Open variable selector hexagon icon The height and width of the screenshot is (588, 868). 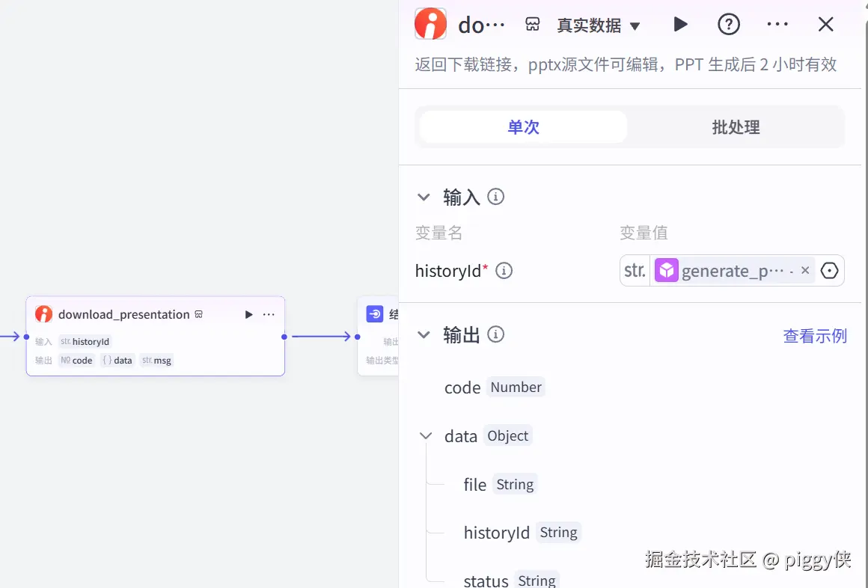829,271
